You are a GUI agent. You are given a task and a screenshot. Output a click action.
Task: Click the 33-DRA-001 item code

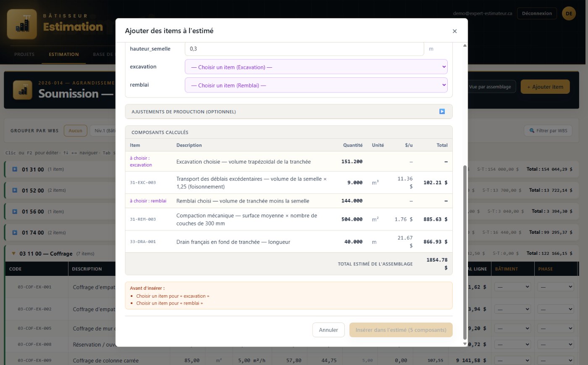click(143, 242)
